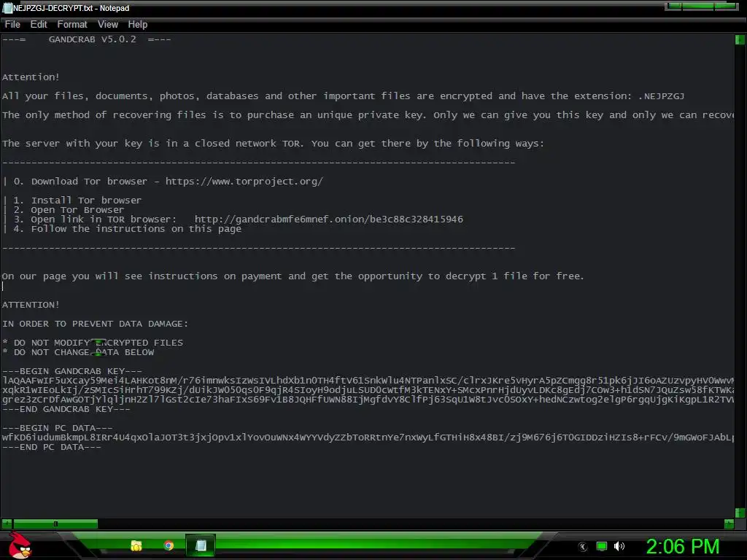Screen dimensions: 747x560
Task: Click the https://www.torproject.org/ URL text
Action: [x=244, y=182]
